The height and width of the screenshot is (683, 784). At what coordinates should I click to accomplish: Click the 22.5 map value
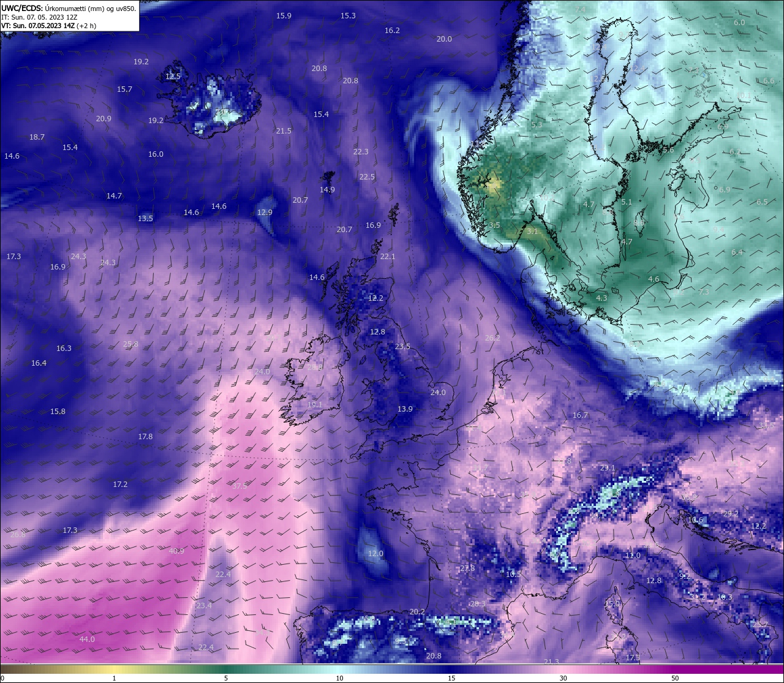(x=367, y=177)
